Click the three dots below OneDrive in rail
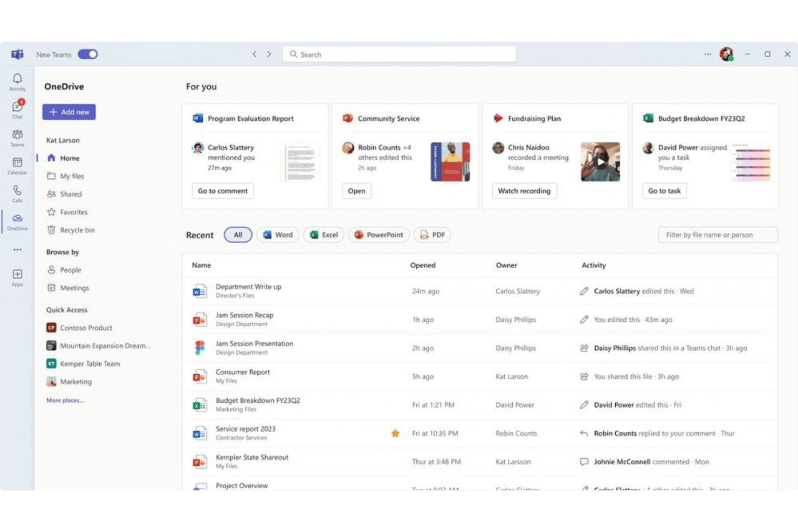Image resolution: width=798 pixels, height=532 pixels. click(17, 250)
